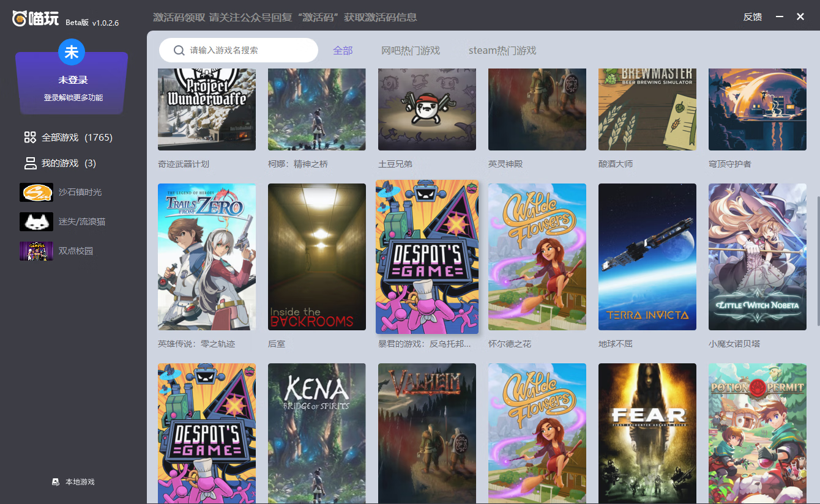Click the 我的游戏 icon

30,163
